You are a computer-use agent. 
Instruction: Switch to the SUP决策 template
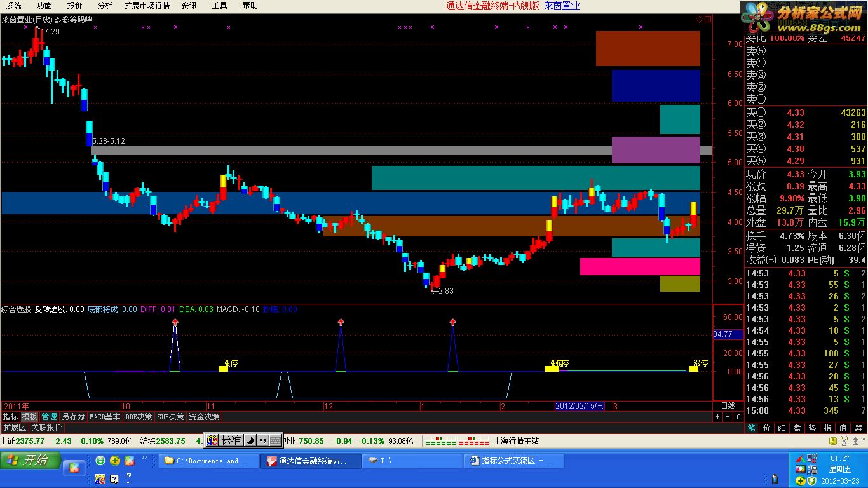(x=170, y=417)
